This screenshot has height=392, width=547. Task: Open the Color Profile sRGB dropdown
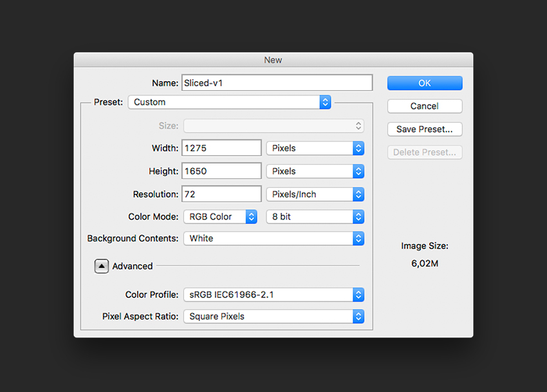[x=274, y=295]
